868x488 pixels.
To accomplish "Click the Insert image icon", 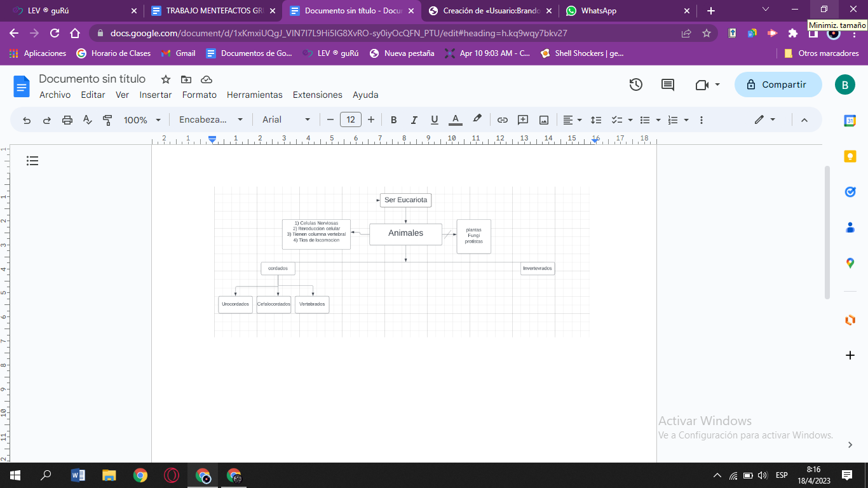I will (544, 120).
